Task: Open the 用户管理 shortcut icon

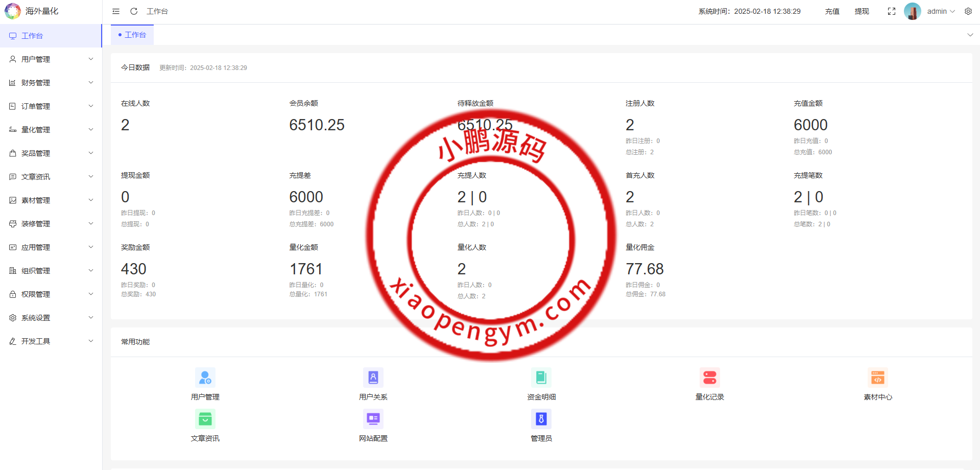Action: [205, 378]
